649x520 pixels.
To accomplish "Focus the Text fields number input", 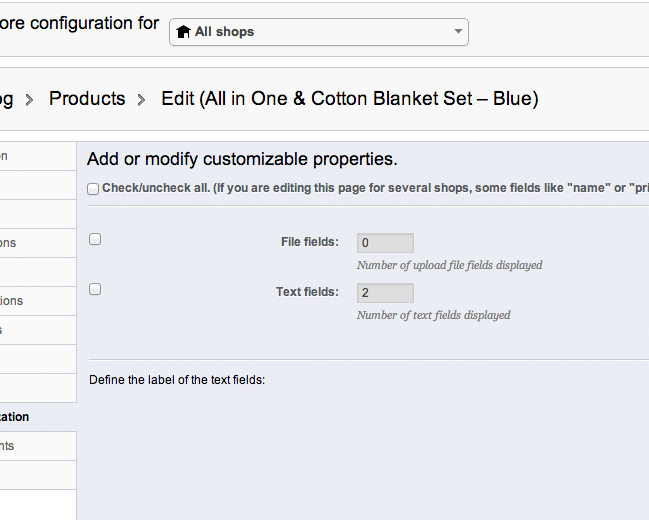I will tap(385, 293).
